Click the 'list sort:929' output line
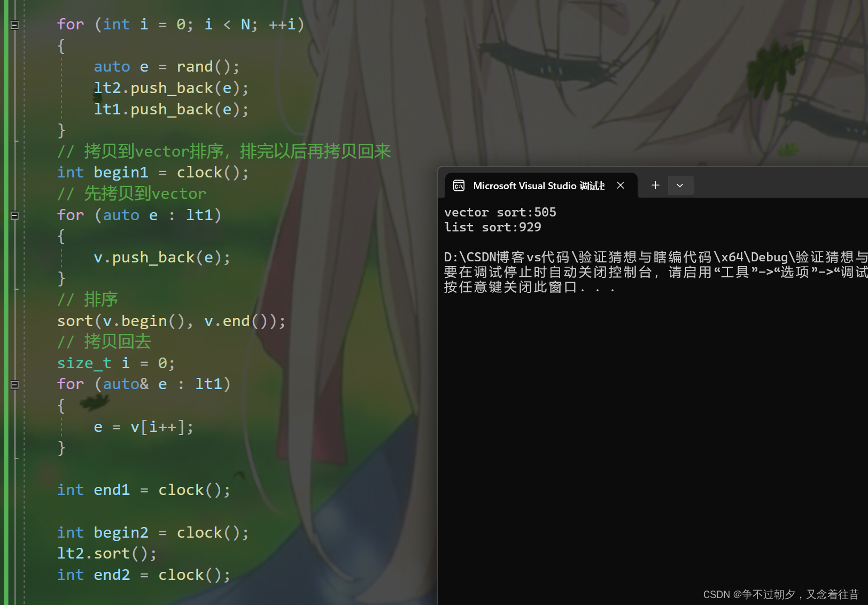868x605 pixels. pyautogui.click(x=493, y=227)
